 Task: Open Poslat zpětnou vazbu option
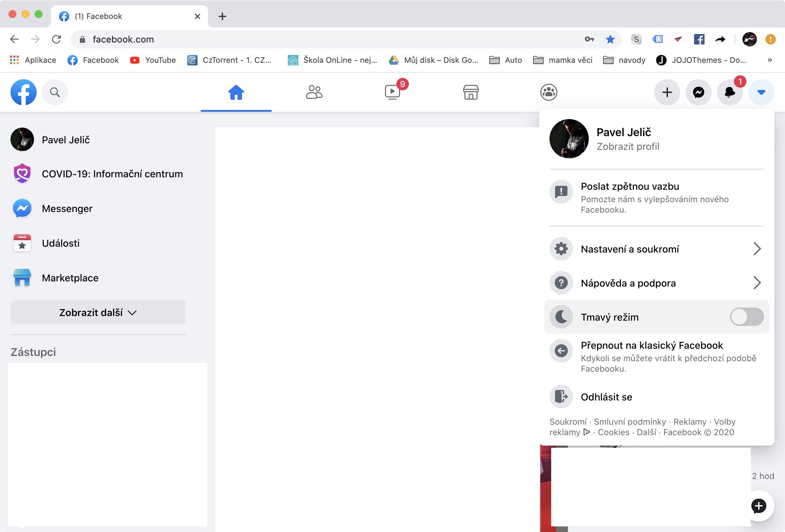[630, 186]
